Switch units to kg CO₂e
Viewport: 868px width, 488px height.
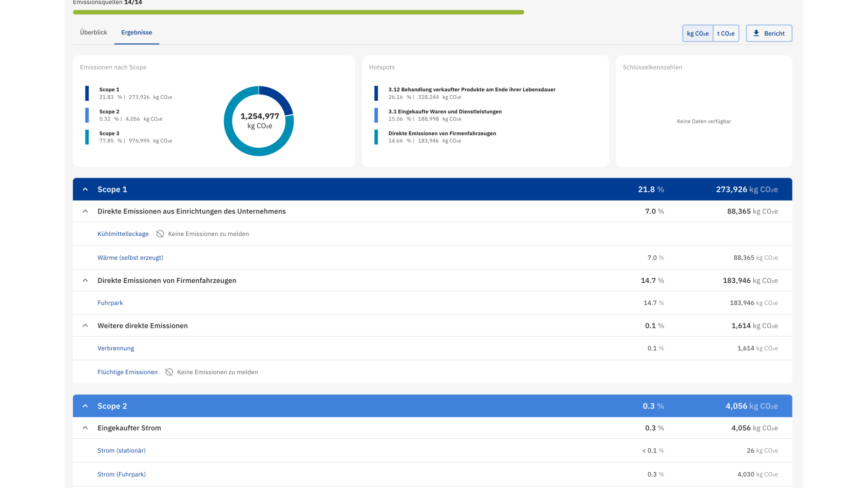tap(697, 33)
